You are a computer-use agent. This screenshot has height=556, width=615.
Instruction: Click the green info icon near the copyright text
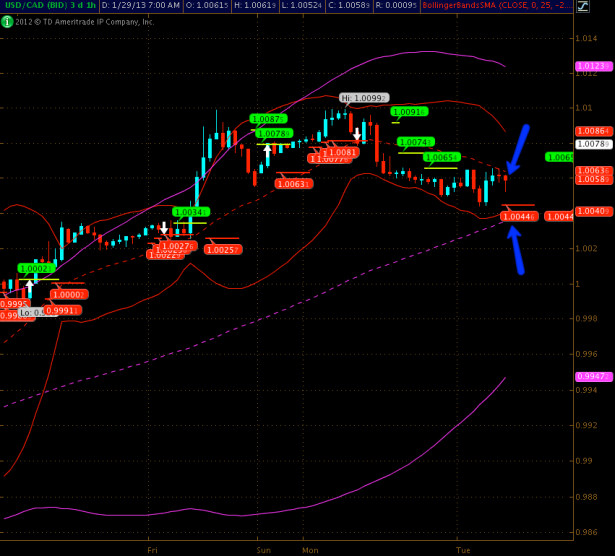[x=8, y=20]
